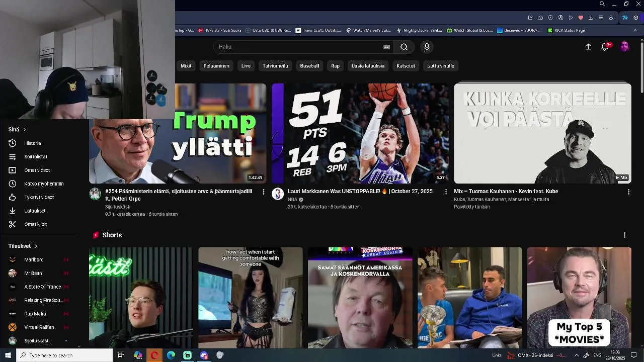Select the Rap filter chip
This screenshot has height=362, width=644.
tap(336, 66)
